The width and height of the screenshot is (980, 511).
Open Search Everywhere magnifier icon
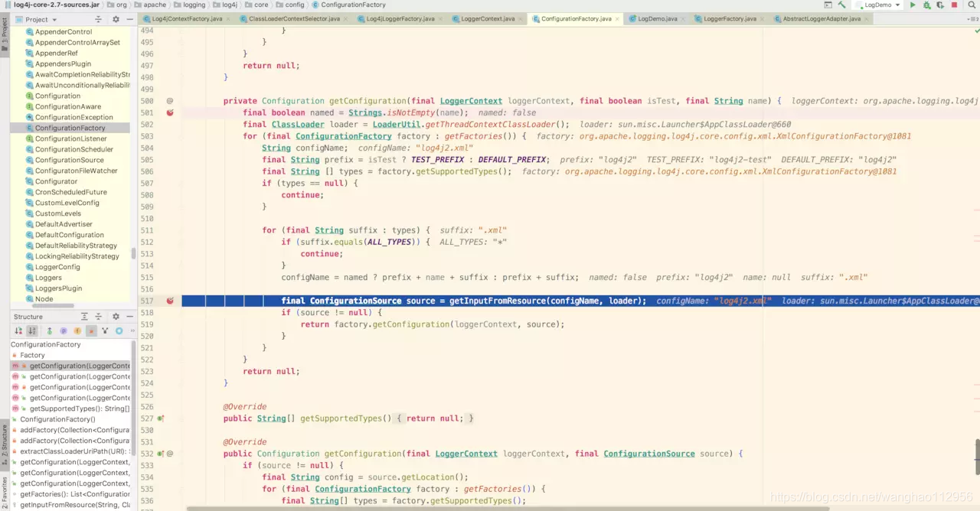[972, 5]
